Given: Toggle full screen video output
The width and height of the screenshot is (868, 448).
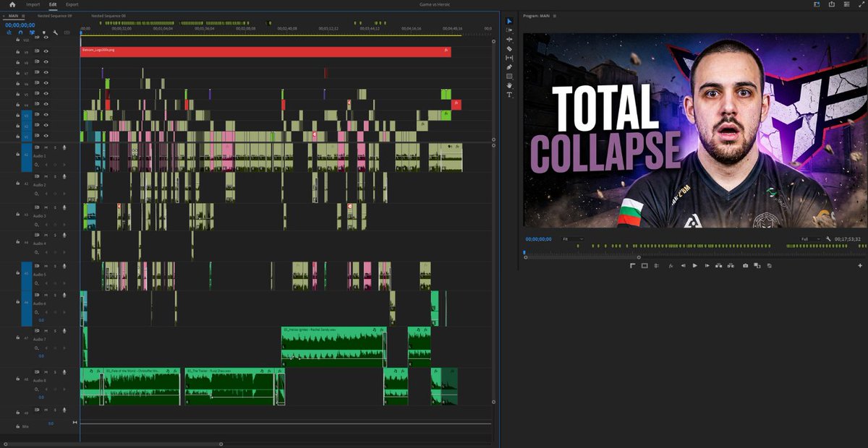Looking at the screenshot, I should [861, 4].
